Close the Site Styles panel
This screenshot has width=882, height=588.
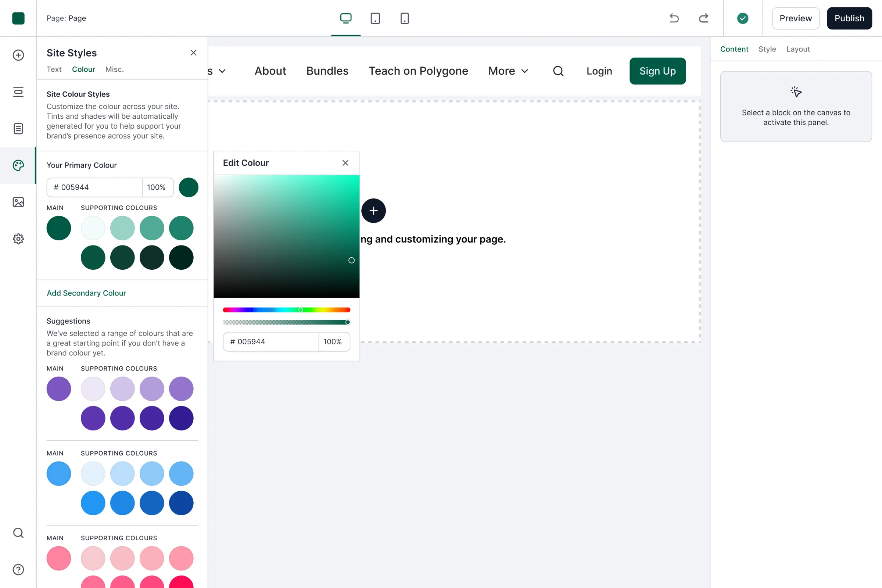(194, 53)
